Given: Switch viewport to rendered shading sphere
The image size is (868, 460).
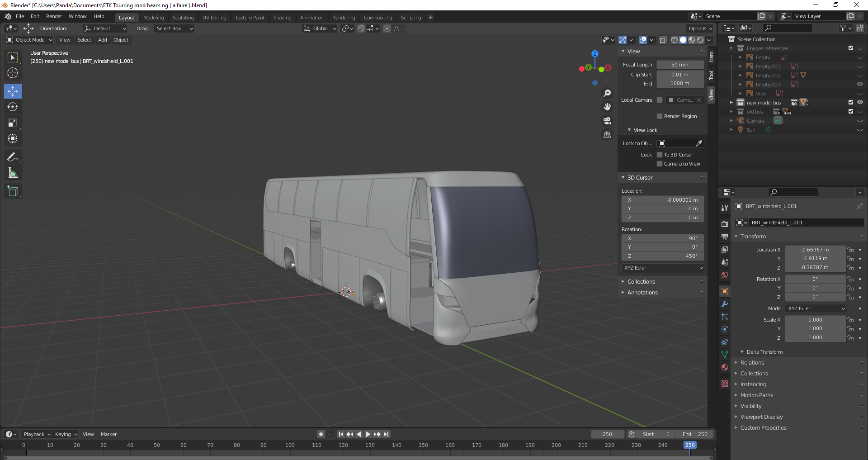Looking at the screenshot, I should 700,40.
